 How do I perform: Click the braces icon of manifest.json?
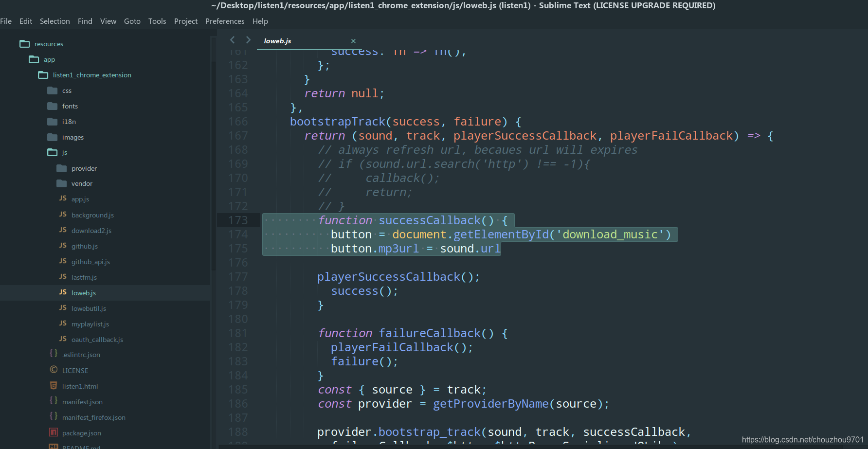tap(54, 401)
